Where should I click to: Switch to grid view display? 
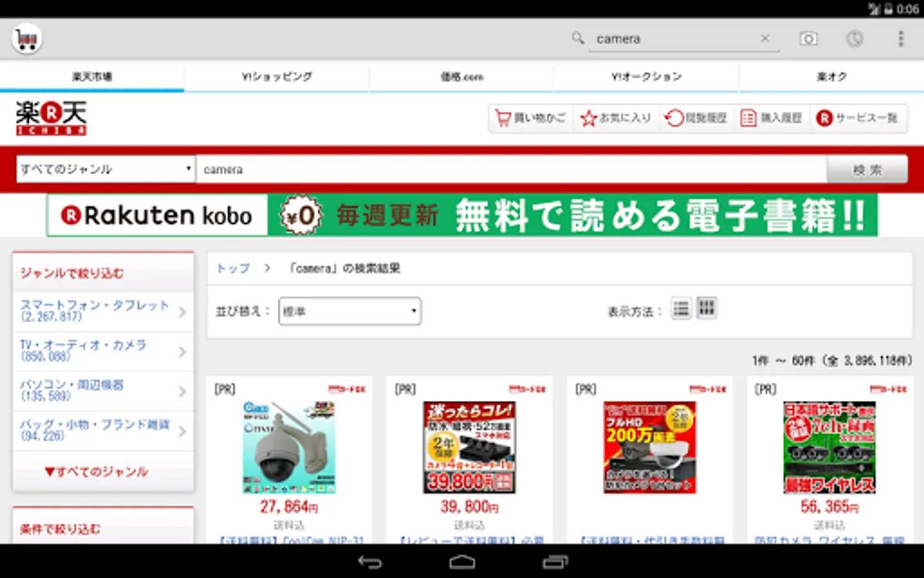coord(706,309)
